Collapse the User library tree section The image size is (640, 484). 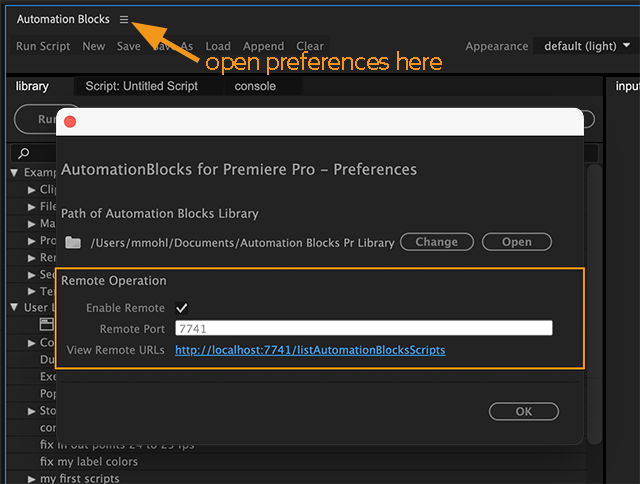tap(14, 307)
